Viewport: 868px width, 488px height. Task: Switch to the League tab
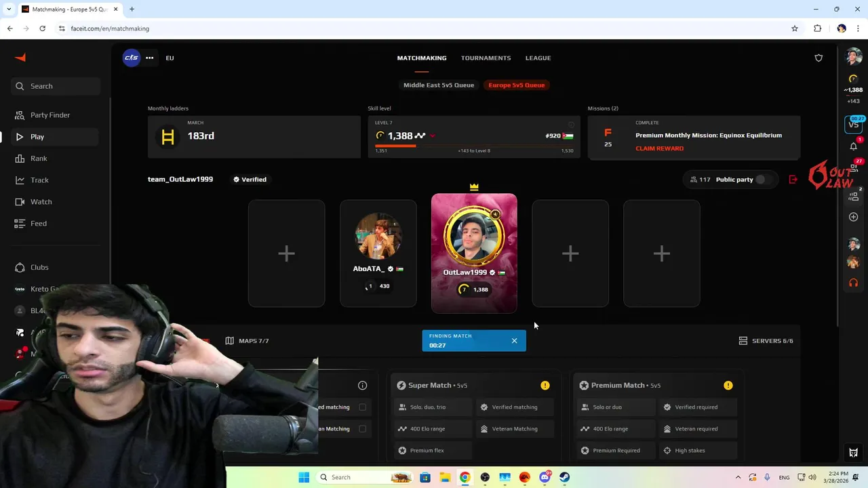pos(538,58)
